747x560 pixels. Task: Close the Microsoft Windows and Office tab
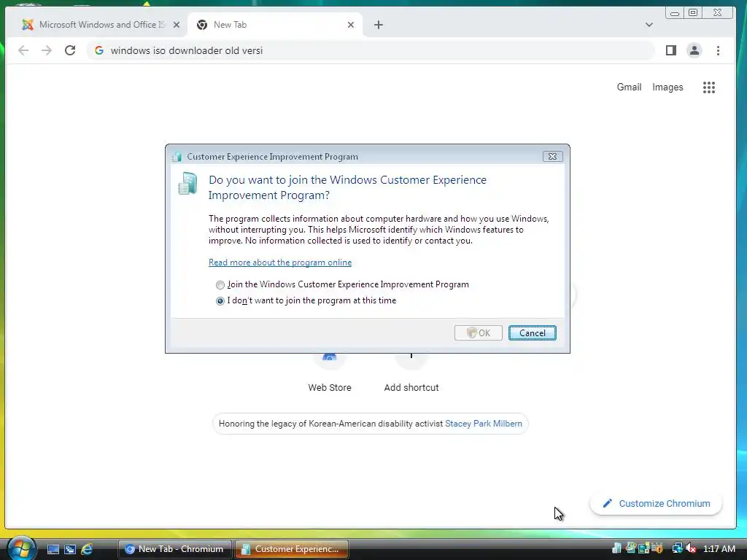click(x=177, y=25)
